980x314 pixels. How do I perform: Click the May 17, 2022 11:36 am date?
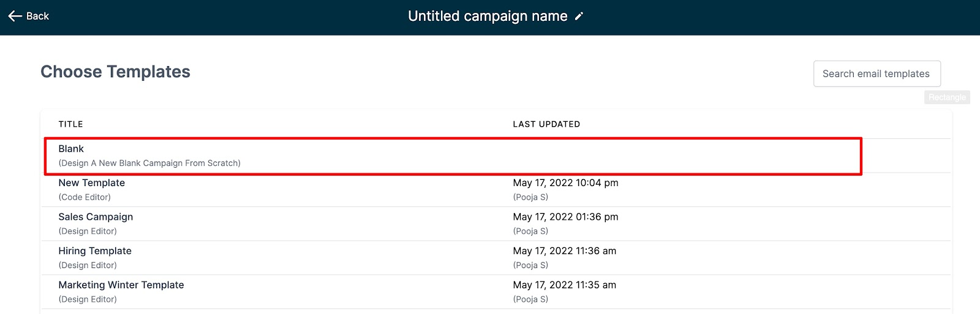coord(564,251)
